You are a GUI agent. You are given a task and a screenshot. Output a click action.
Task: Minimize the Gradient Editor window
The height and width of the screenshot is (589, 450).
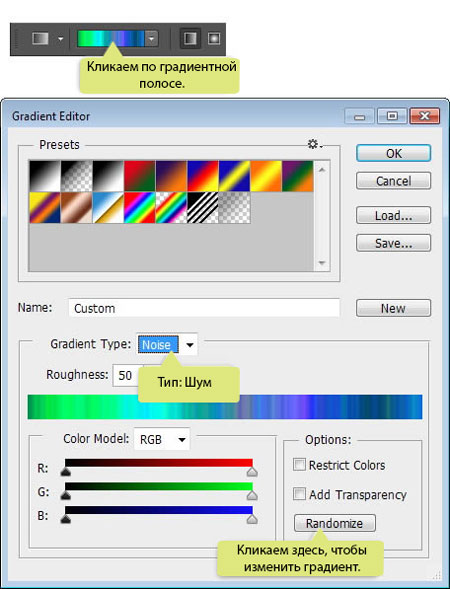(359, 116)
